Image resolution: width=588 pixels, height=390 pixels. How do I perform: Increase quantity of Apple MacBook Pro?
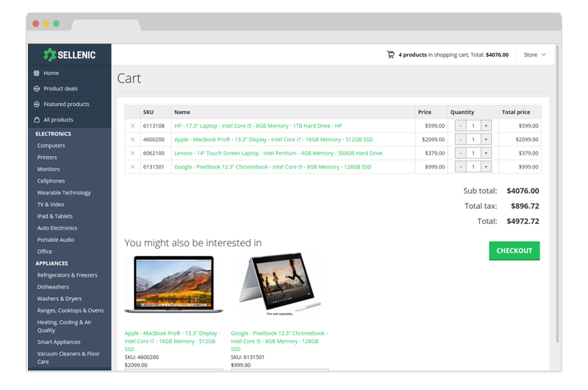tap(486, 139)
